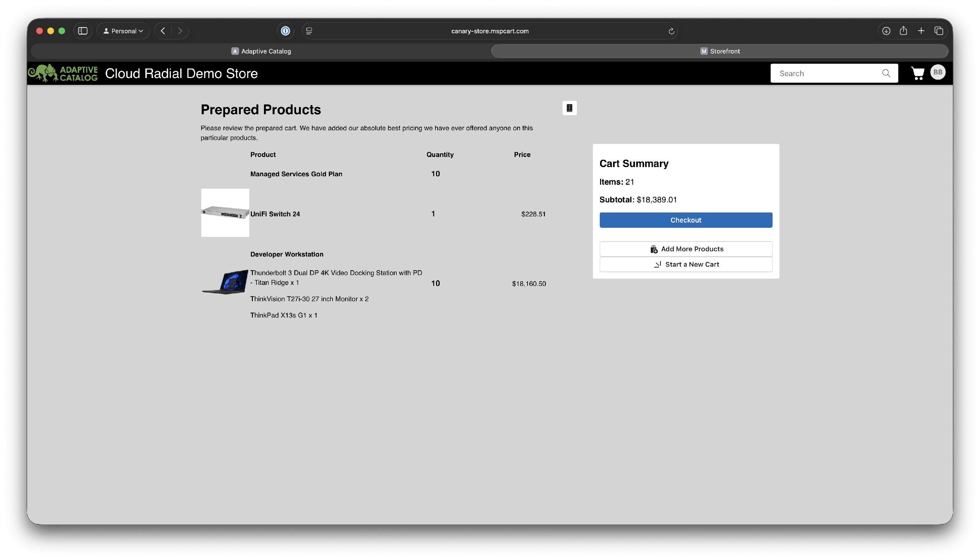This screenshot has height=560, width=980.
Task: Open a new tab with plus icon
Action: (x=921, y=31)
